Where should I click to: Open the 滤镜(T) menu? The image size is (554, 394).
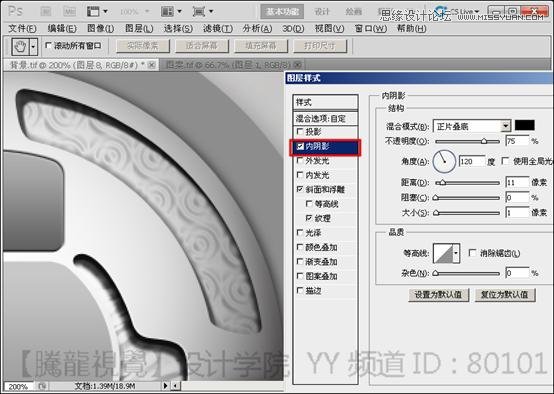(218, 28)
